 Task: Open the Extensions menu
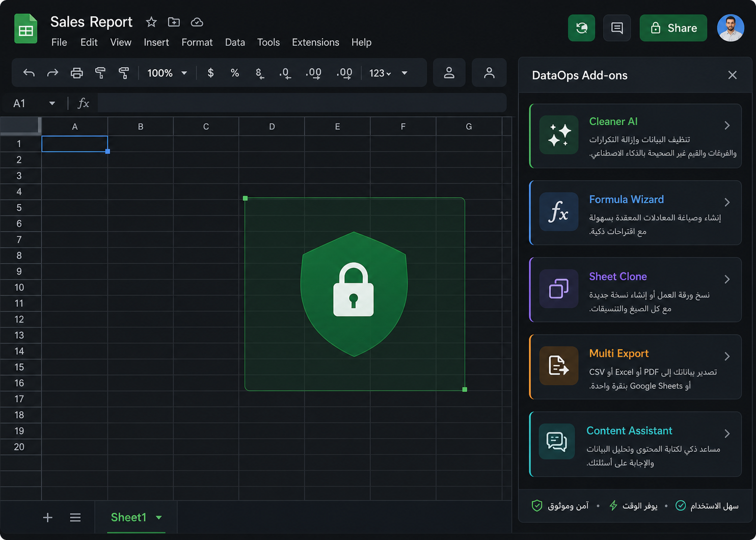[x=315, y=42]
